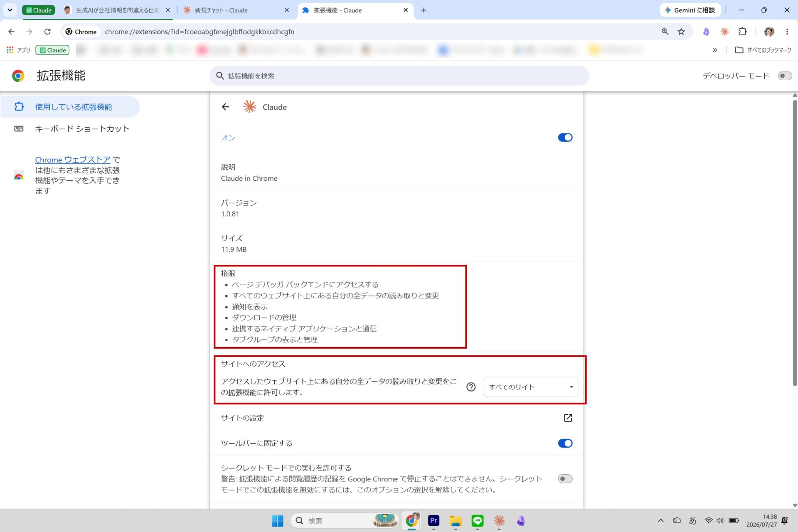Click the OneDrive cloud tray icon
The height and width of the screenshot is (532, 798).
[677, 520]
